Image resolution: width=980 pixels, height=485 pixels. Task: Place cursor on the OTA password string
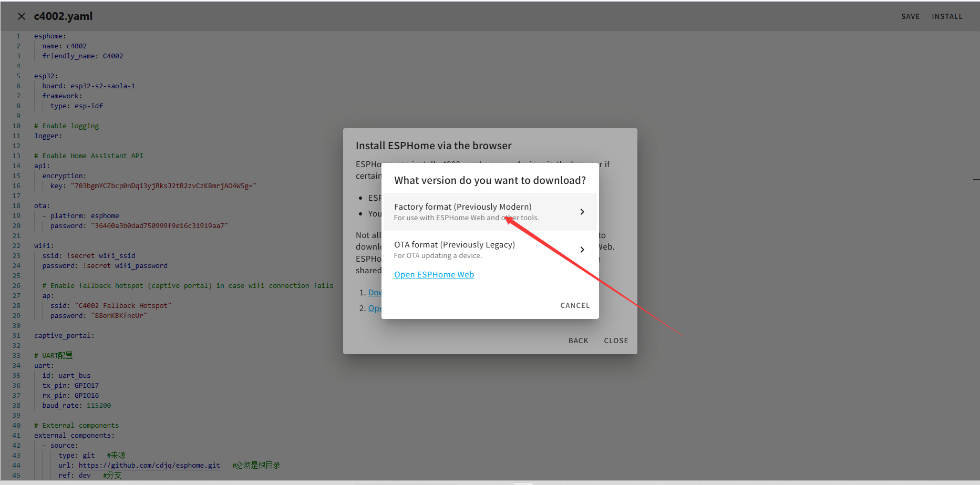[x=159, y=225]
